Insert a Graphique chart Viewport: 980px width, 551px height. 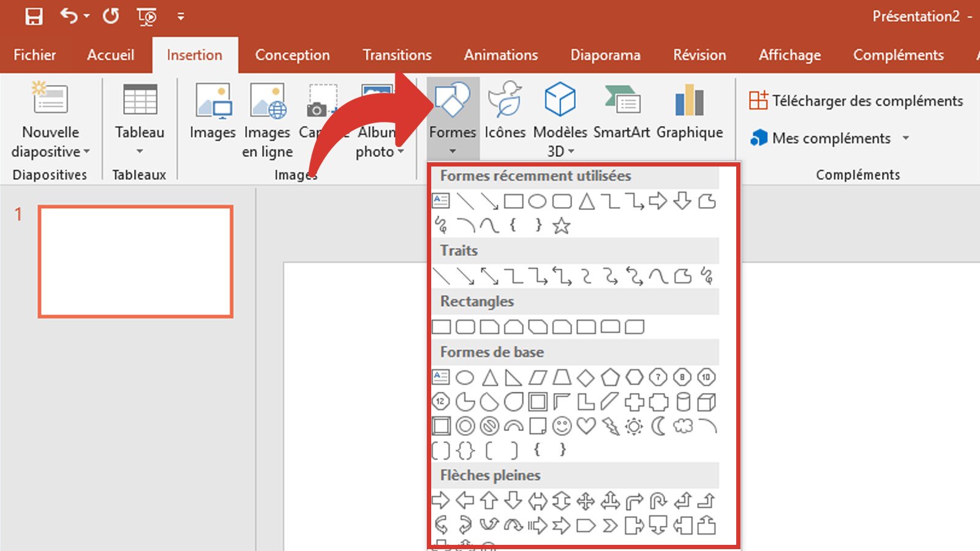[689, 110]
